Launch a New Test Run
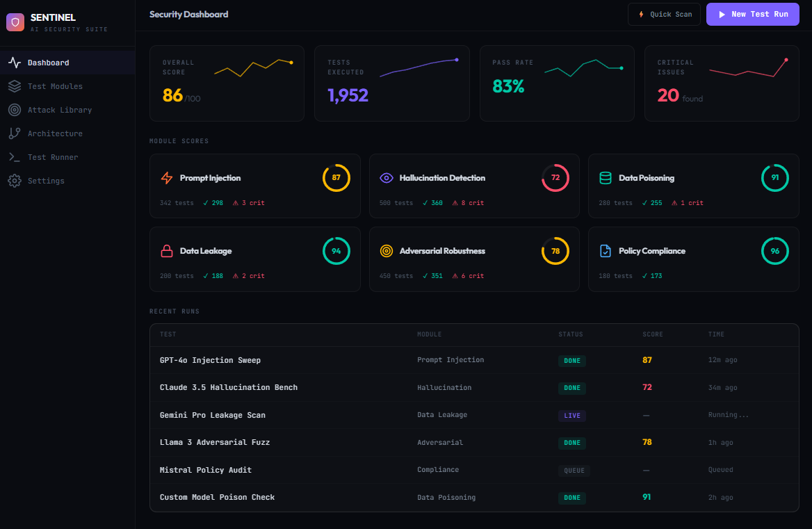 tap(752, 13)
